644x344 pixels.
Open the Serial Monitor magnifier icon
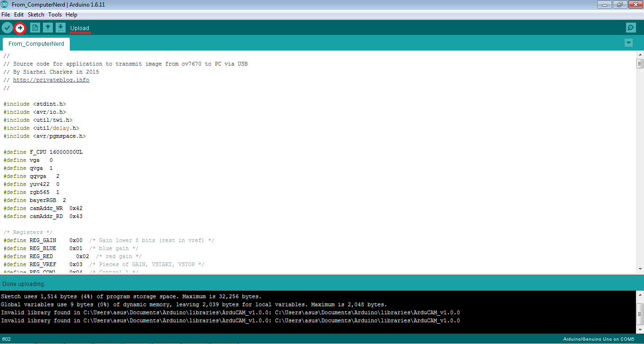tap(631, 27)
